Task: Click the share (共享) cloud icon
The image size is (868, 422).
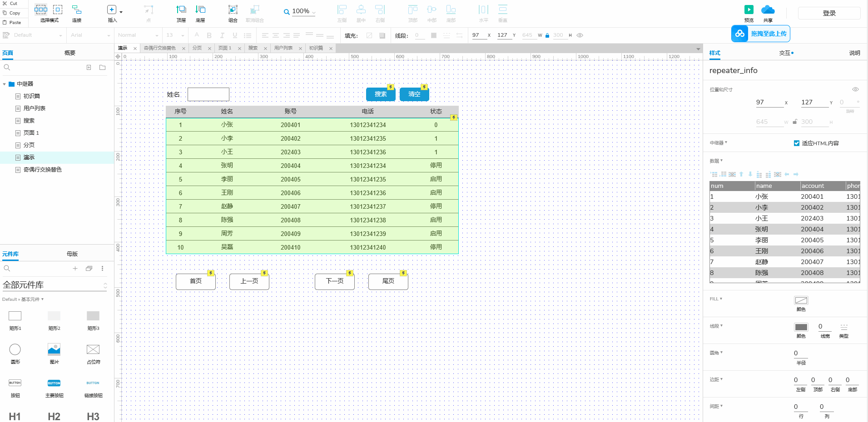Action: 768,10
